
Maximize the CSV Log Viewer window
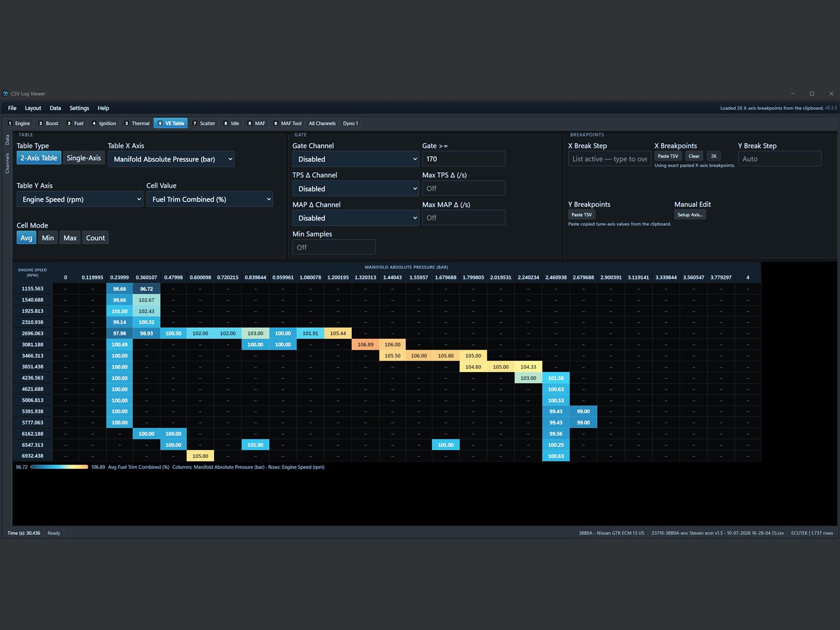[812, 93]
